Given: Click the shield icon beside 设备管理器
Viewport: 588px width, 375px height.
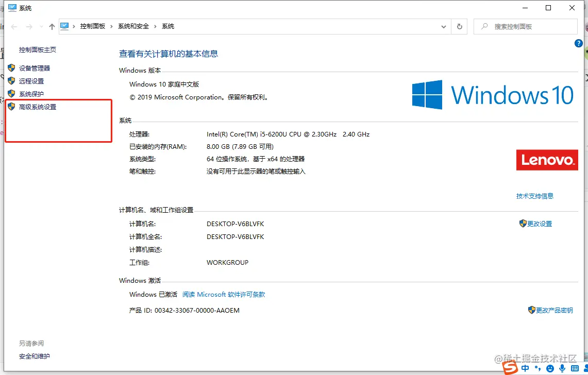Looking at the screenshot, I should point(11,68).
